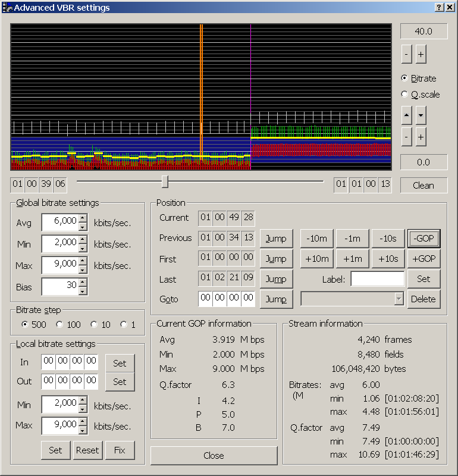Jump to the Previous position
Screen dimensions: 458x476
point(276,239)
